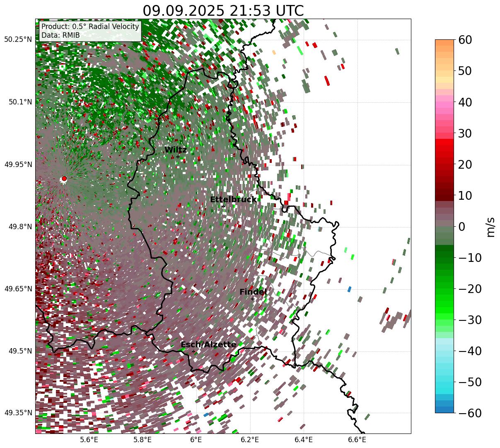Click the m/s colorbar unit label
The height and width of the screenshot is (448, 500).
(491, 226)
